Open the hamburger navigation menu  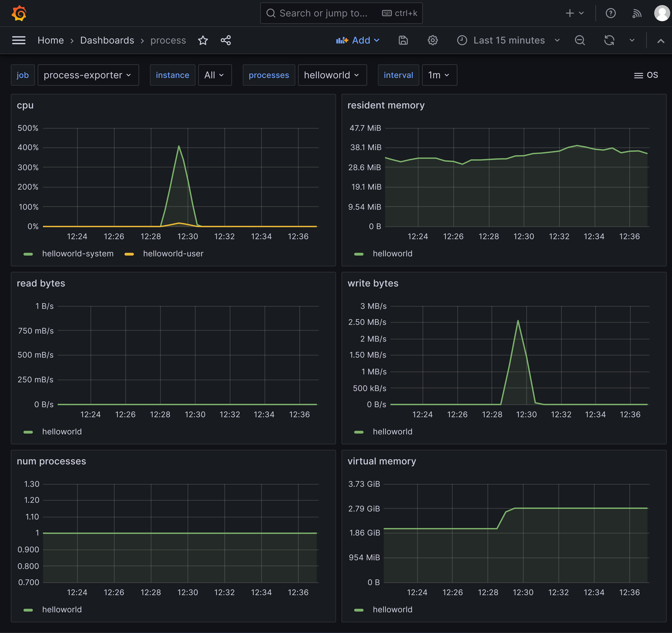coord(19,40)
